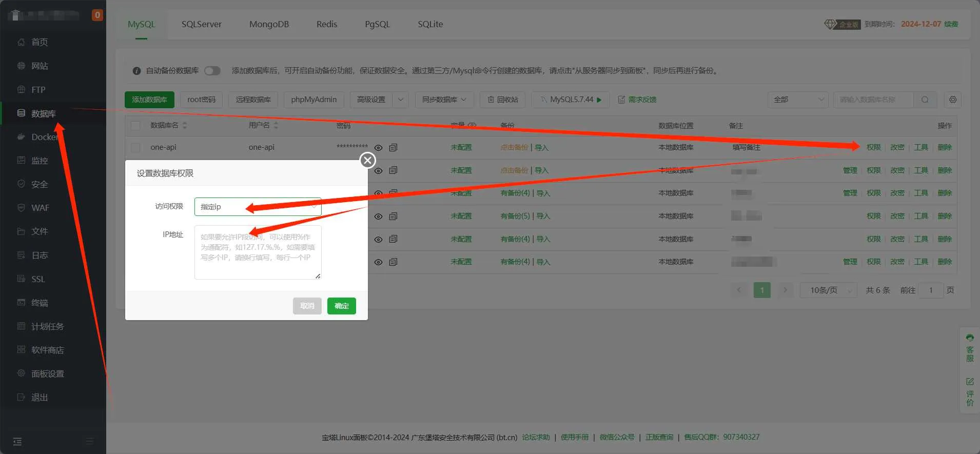Click the 数据库 database sidebar icon
Screen dimensions: 980x454
coord(21,113)
